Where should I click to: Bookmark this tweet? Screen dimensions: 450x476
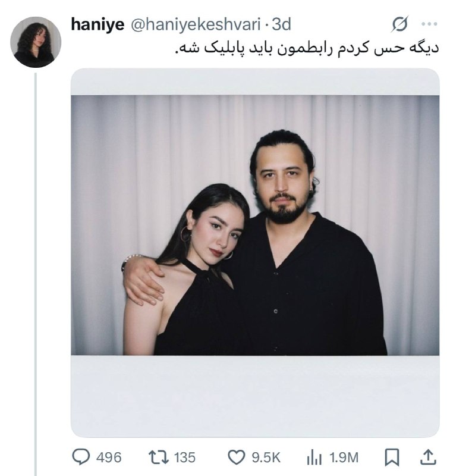[x=392, y=457]
